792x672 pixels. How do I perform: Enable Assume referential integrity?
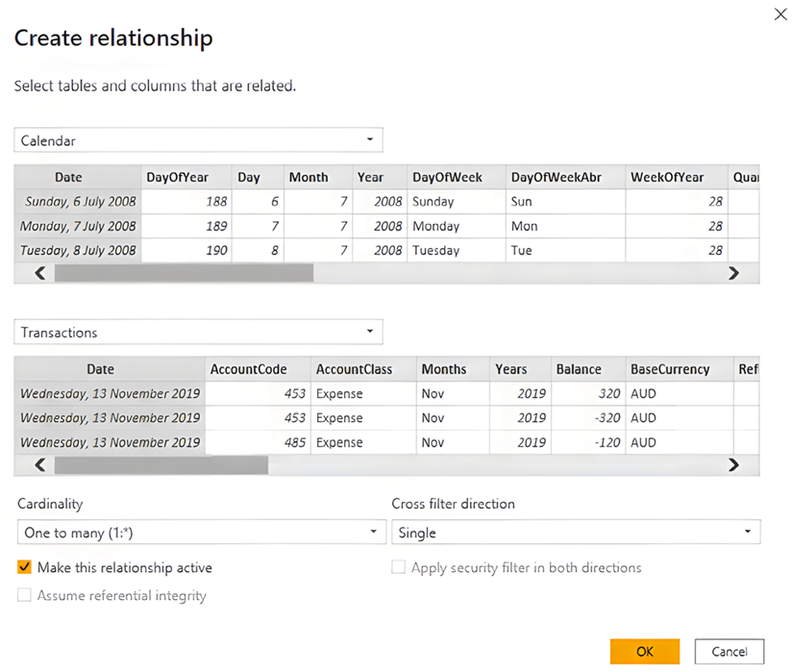tap(24, 595)
